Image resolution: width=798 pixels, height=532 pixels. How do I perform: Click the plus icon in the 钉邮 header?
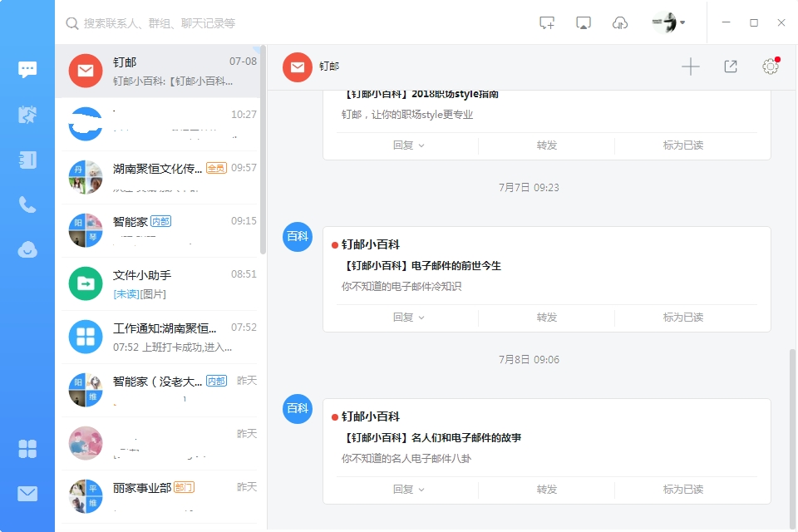click(x=691, y=66)
